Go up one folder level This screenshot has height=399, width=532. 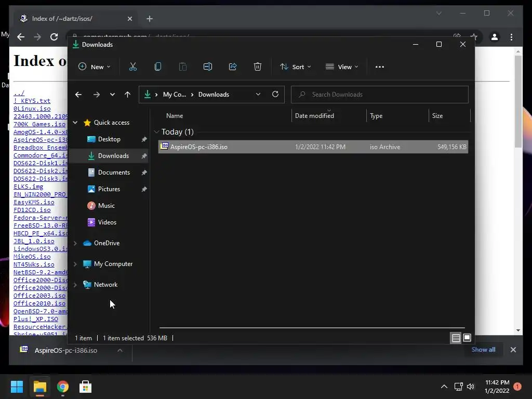point(127,95)
